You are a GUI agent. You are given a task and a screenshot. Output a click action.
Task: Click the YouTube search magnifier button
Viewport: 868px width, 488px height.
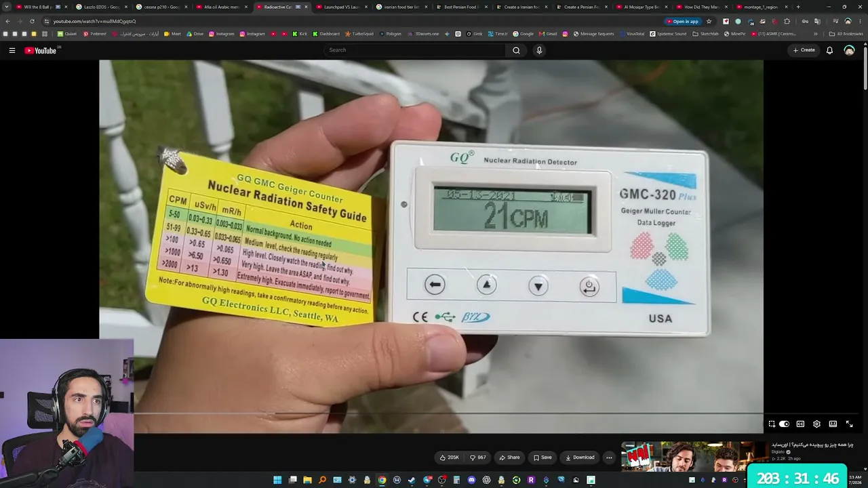(x=516, y=50)
